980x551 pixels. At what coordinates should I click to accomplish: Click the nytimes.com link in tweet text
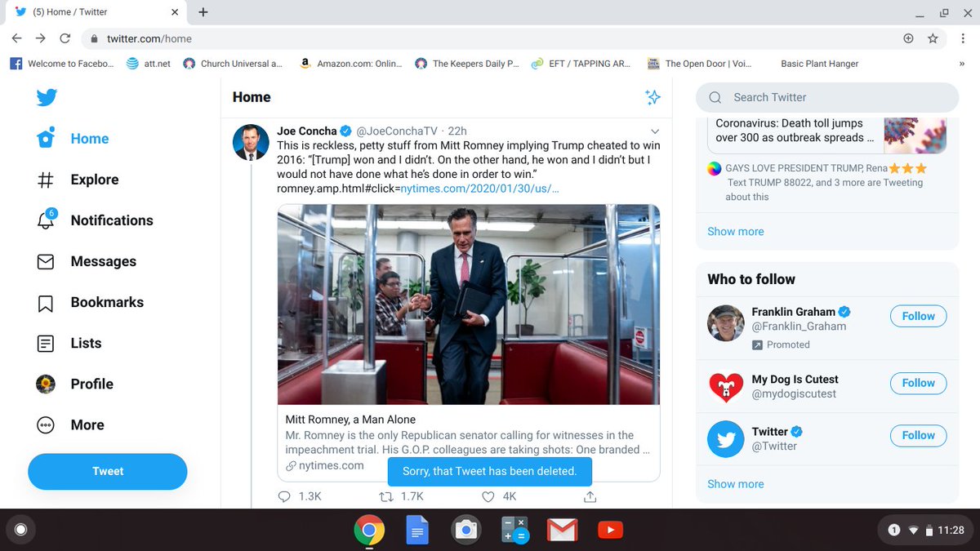tap(479, 189)
